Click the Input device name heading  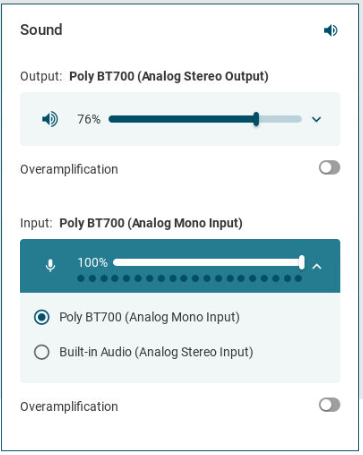tap(151, 223)
